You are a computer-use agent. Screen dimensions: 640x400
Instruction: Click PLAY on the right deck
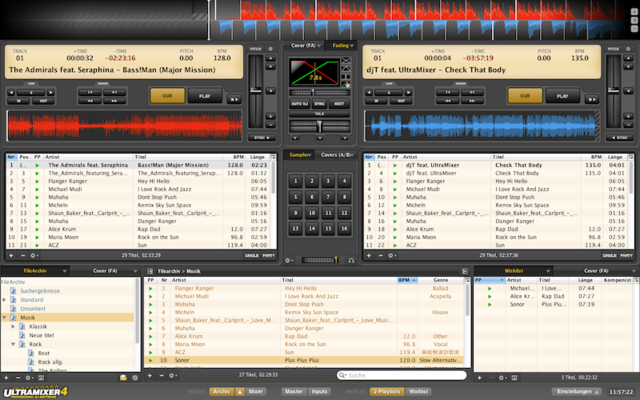click(562, 96)
